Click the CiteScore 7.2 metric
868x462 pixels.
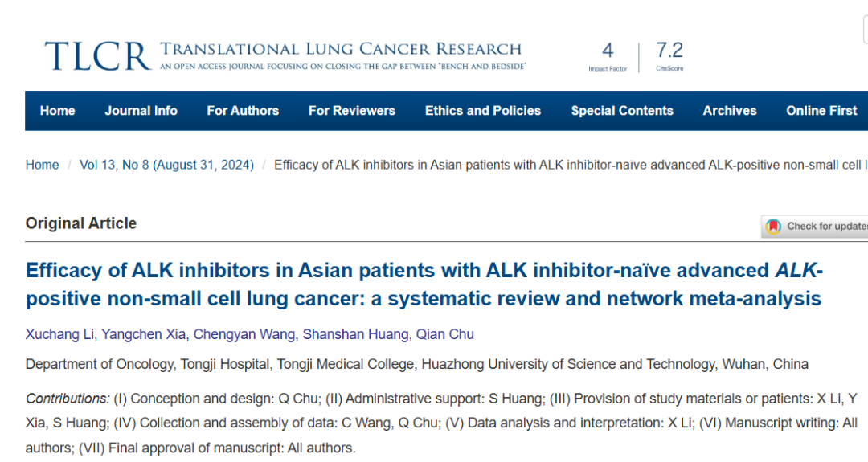tap(669, 56)
